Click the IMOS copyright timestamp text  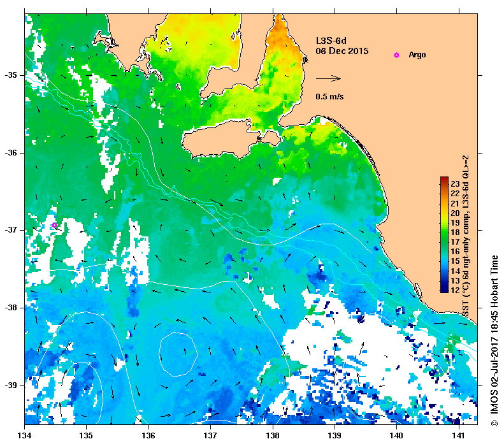(x=494, y=341)
